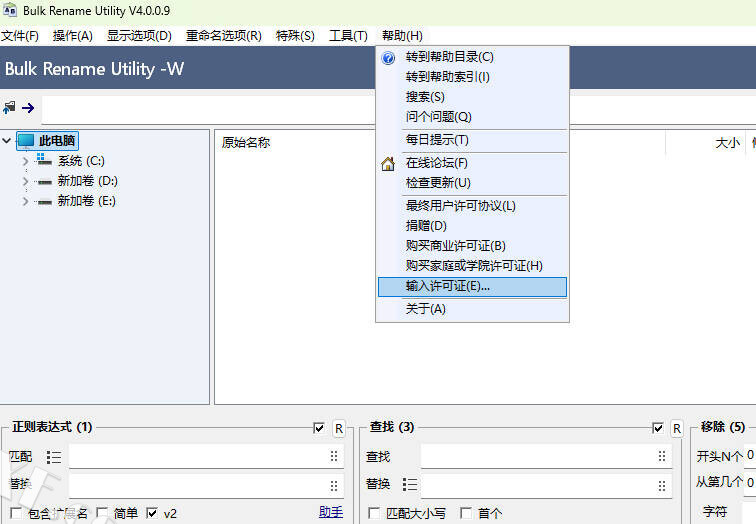The width and height of the screenshot is (756, 524).
Task: Select 关于(A) menu item
Action: (472, 309)
